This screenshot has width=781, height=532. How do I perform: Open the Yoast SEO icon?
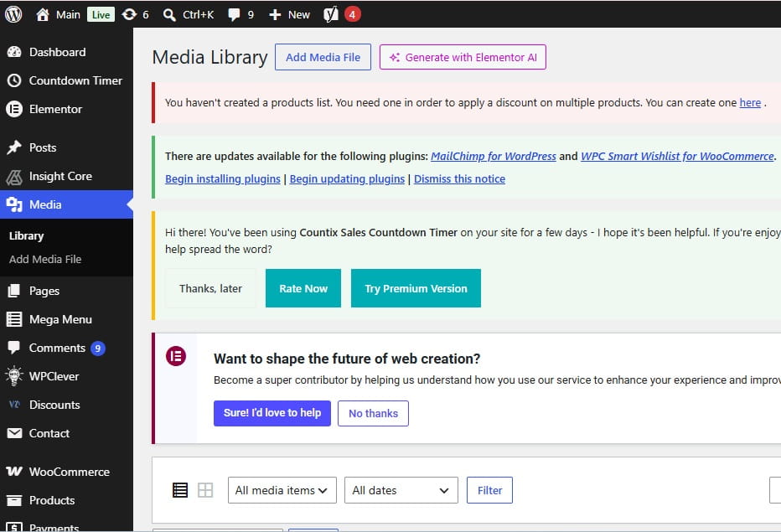pos(331,14)
